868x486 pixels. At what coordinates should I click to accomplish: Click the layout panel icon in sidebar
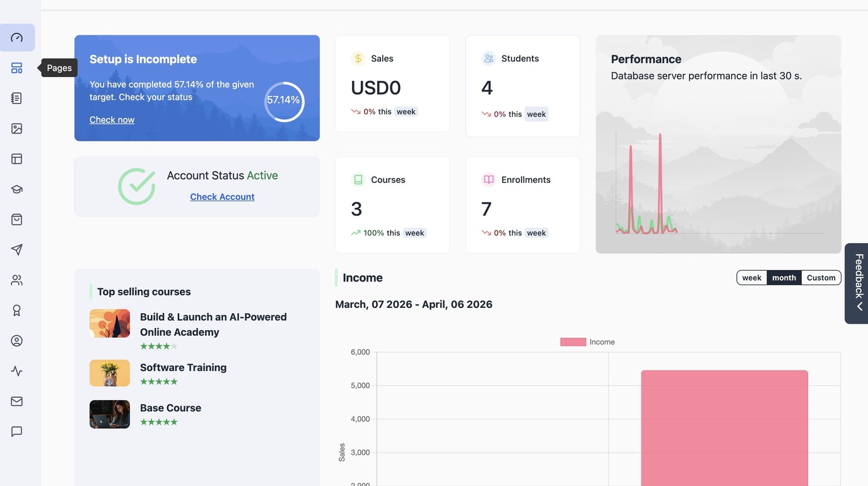click(x=17, y=159)
